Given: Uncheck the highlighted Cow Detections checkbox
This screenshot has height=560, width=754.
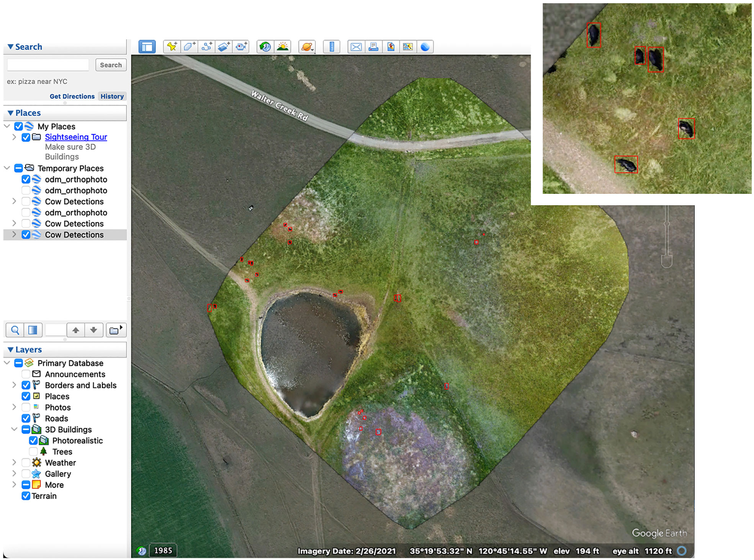Looking at the screenshot, I should tap(26, 235).
